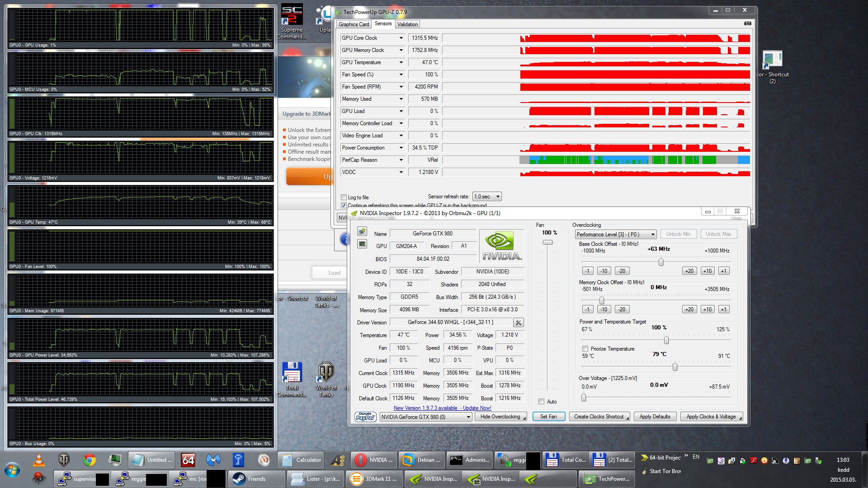Switch to Untitled Notepad taskbar window
868x488 pixels.
(x=151, y=460)
